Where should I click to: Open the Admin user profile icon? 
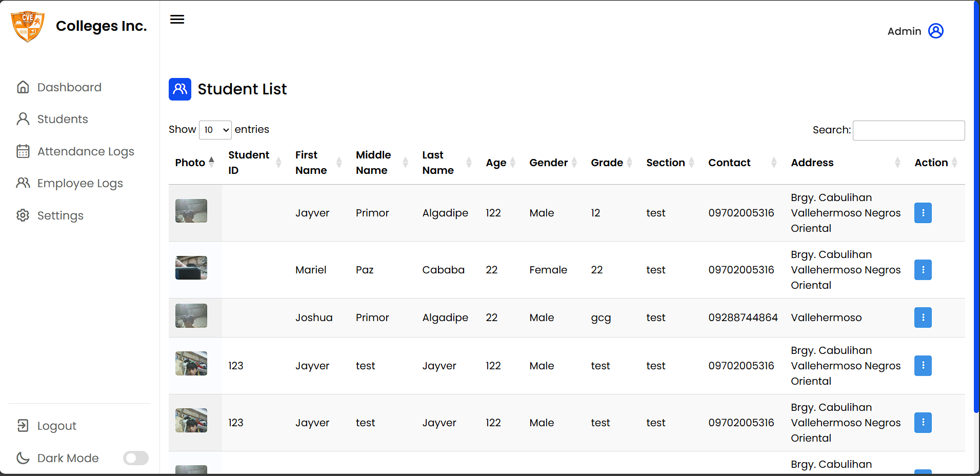coord(935,31)
